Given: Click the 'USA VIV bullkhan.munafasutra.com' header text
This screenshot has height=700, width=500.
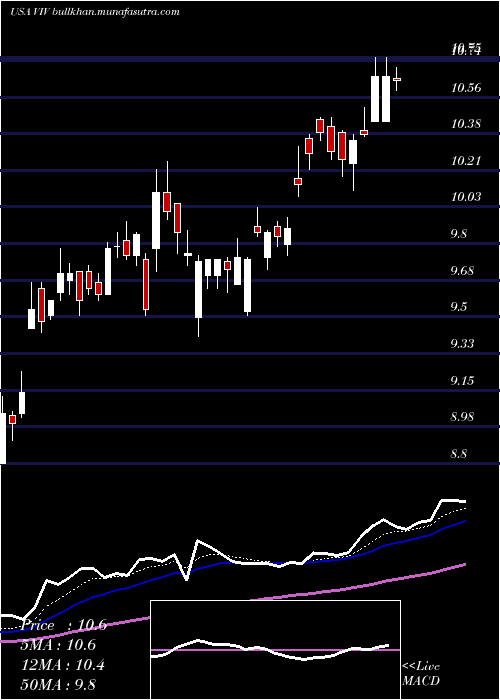Looking at the screenshot, I should (95, 12).
